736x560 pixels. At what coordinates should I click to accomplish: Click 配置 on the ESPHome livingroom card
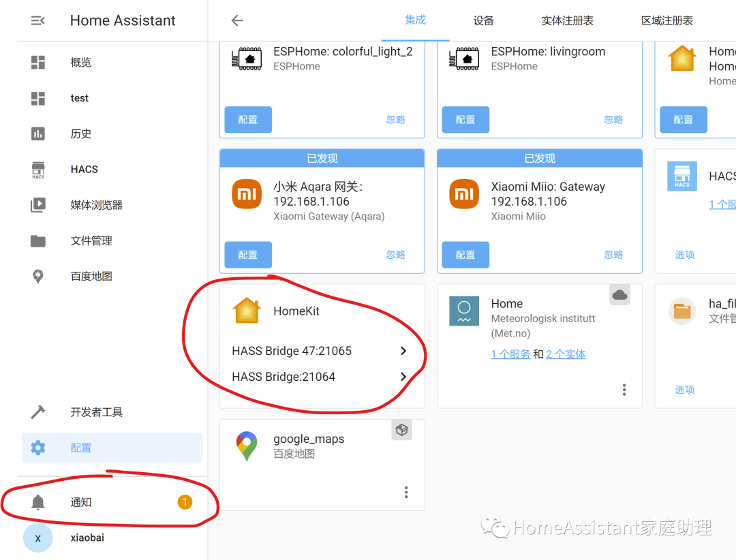[x=465, y=119]
